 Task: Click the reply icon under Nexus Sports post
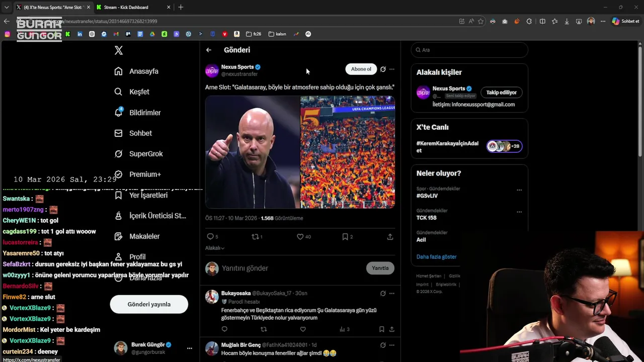click(210, 237)
